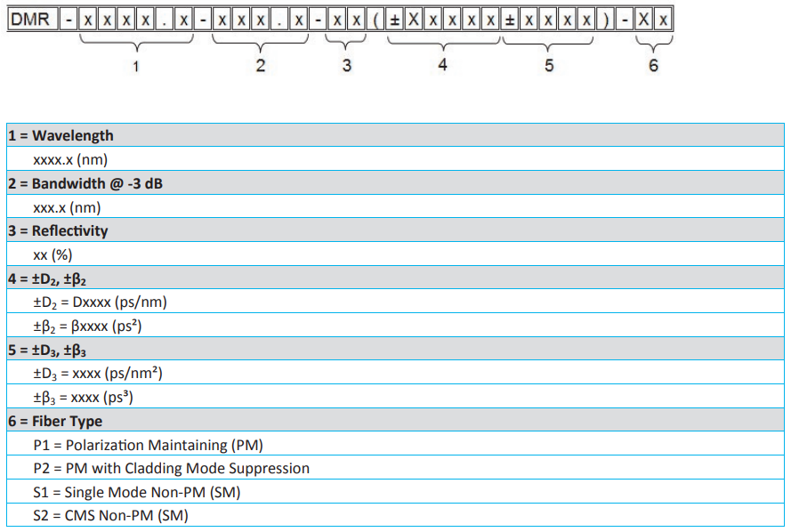Select "P2 = PM with Cladding Mode Suppression"
The image size is (791, 532).
pyautogui.click(x=171, y=468)
